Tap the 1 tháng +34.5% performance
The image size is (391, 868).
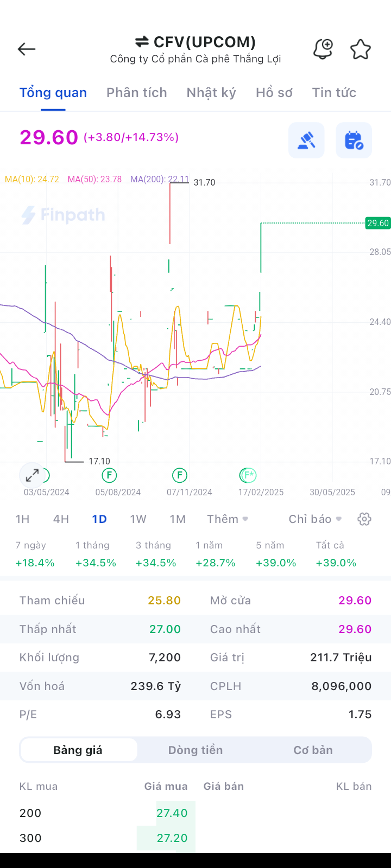point(96,554)
